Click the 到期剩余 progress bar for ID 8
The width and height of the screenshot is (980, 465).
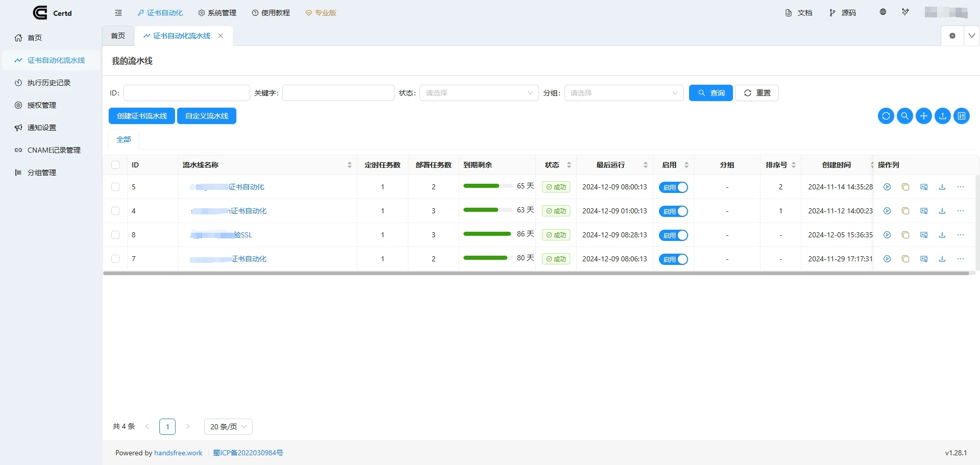488,234
